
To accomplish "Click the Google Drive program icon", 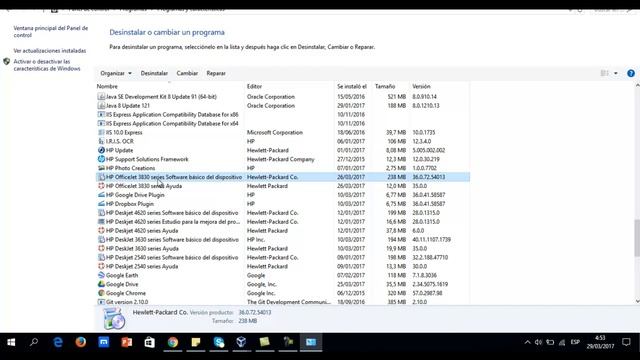I will pos(101,284).
